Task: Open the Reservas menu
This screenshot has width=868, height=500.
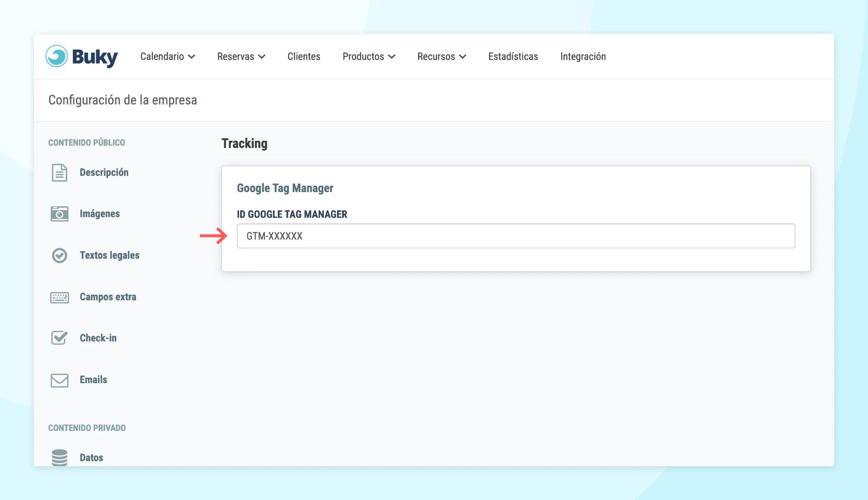Action: 241,56
